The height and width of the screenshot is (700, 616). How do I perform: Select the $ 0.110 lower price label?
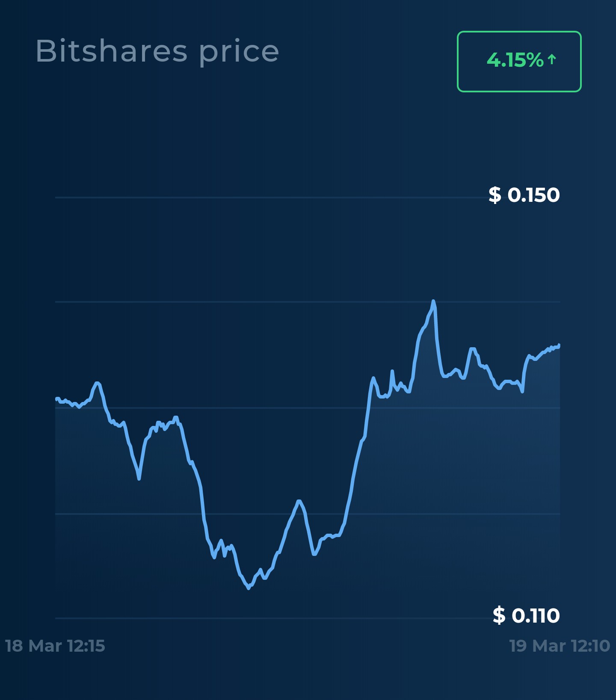point(526,615)
